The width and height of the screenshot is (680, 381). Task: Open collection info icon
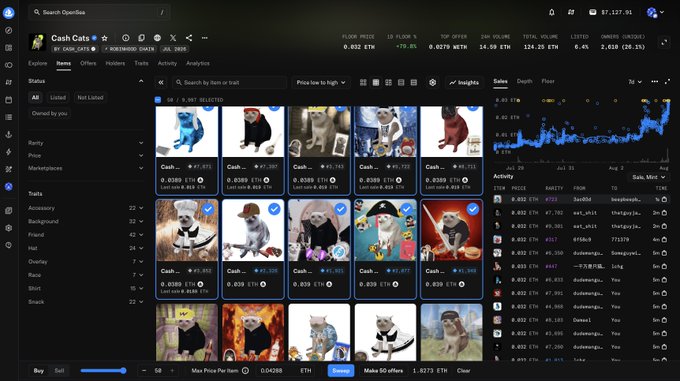(126, 38)
